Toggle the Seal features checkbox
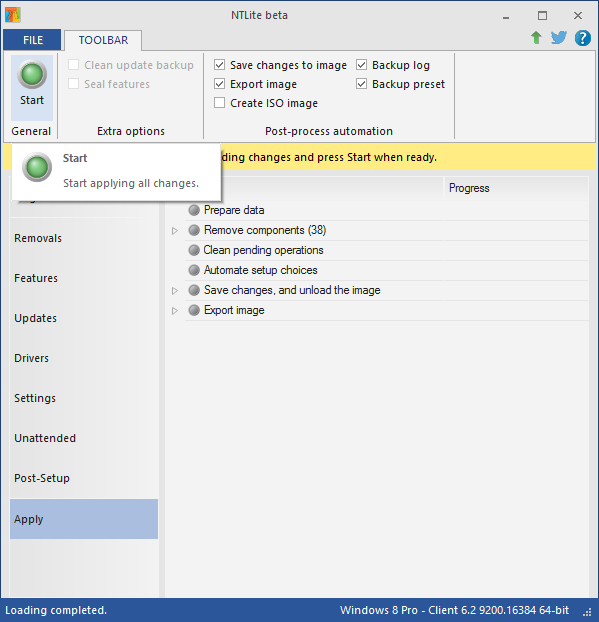599x622 pixels. (73, 84)
